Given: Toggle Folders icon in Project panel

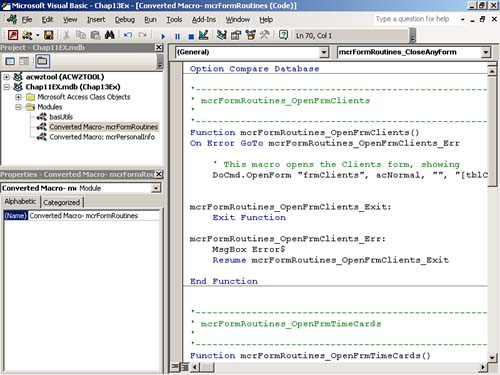Looking at the screenshot, I should 42,61.
